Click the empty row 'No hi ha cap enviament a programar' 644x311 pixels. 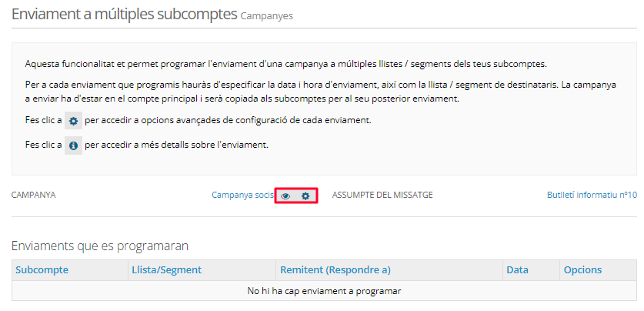324,291
